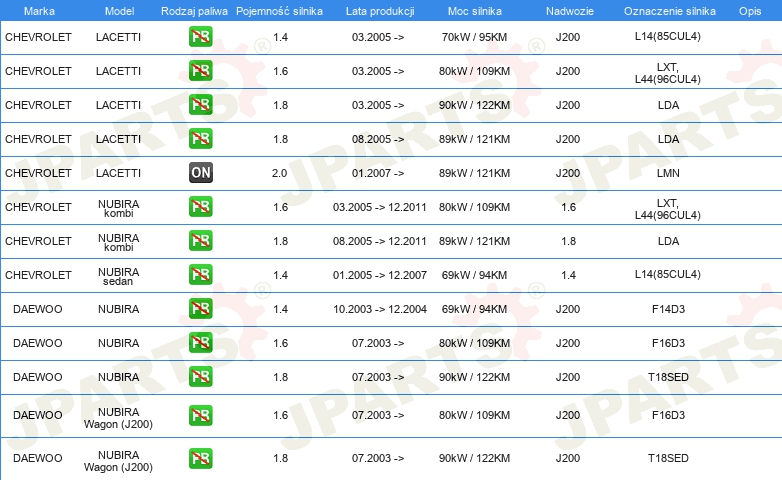Image resolution: width=782 pixels, height=480 pixels.
Task: Select the NUBIRA Wagon (J200) 1.6 model cell
Action: [118, 418]
